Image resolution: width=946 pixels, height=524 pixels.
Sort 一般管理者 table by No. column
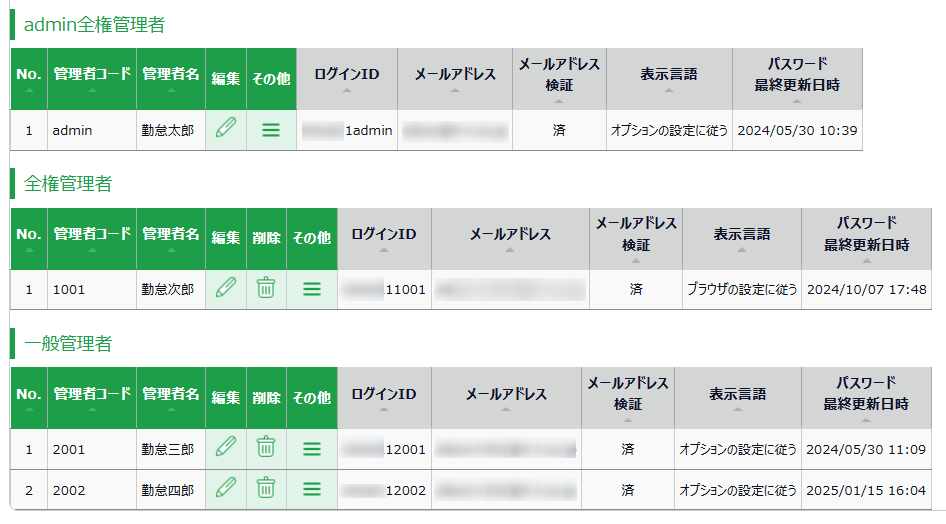(29, 398)
